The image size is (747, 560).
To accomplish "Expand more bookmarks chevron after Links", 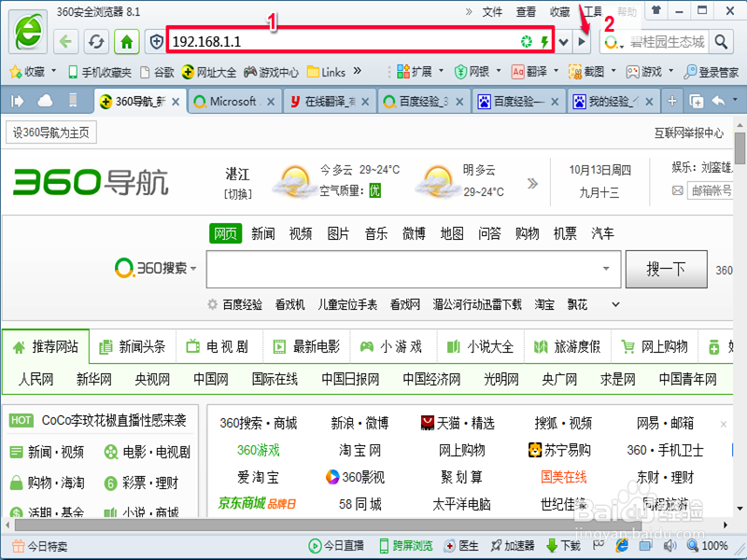I will tap(358, 72).
